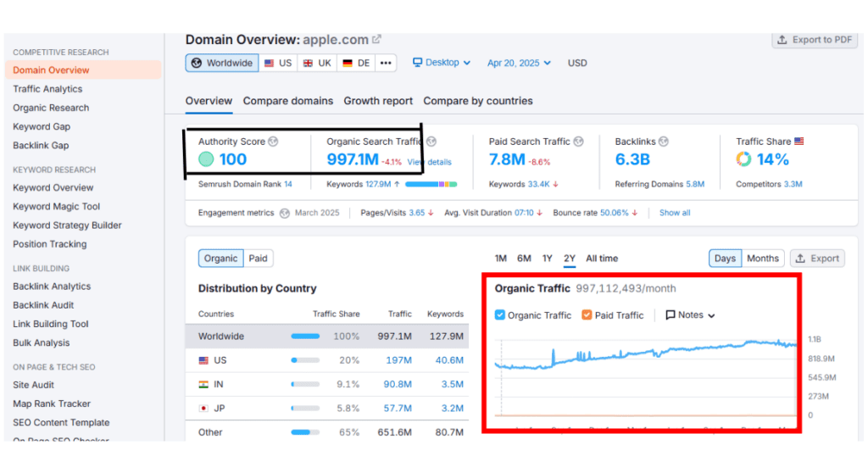Open Compare by countries tab

478,101
